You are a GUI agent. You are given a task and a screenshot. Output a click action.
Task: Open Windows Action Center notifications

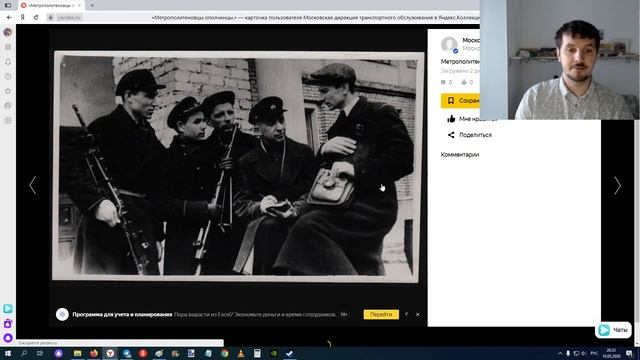pos(629,353)
